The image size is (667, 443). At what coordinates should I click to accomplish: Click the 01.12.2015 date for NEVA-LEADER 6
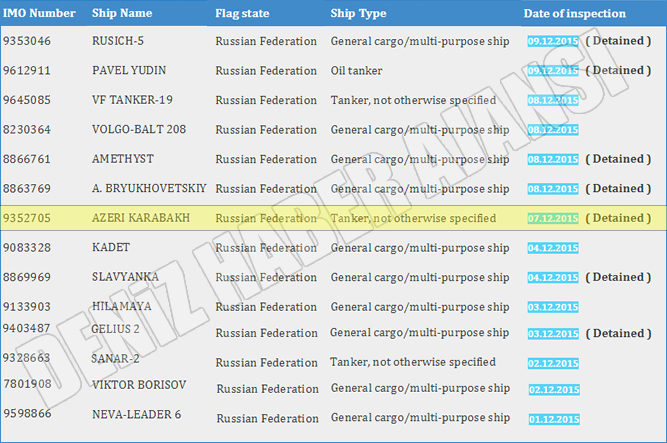(552, 417)
